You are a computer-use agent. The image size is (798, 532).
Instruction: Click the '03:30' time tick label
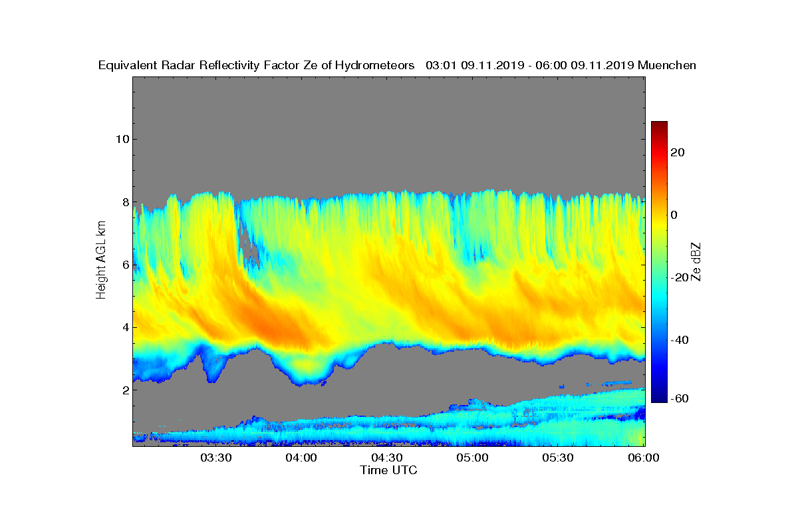click(215, 458)
